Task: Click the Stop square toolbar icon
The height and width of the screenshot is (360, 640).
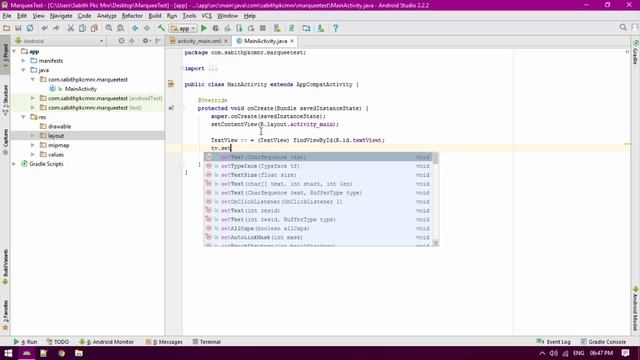Action: [263, 28]
